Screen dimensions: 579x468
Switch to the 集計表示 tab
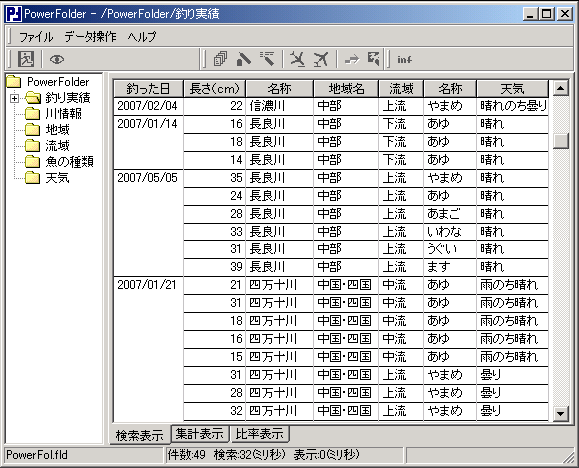point(200,434)
